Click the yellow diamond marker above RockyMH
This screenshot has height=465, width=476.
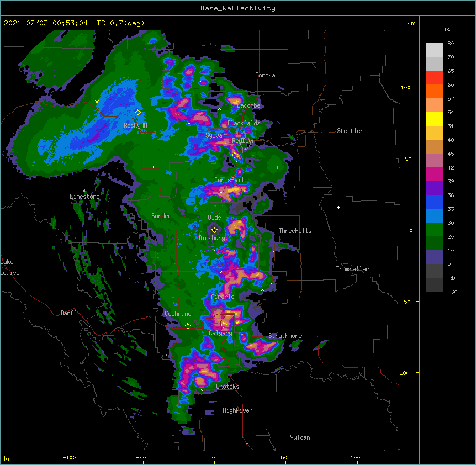pos(137,113)
